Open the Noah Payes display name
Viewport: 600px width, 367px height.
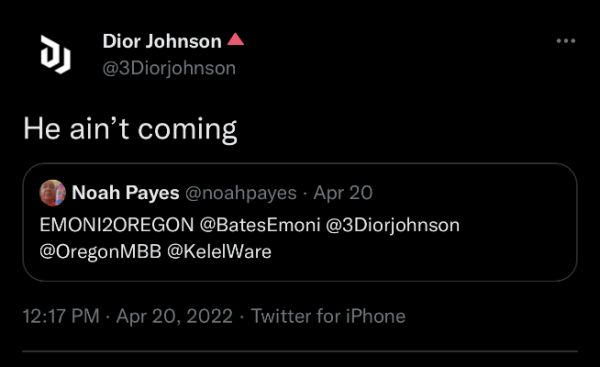pos(126,192)
